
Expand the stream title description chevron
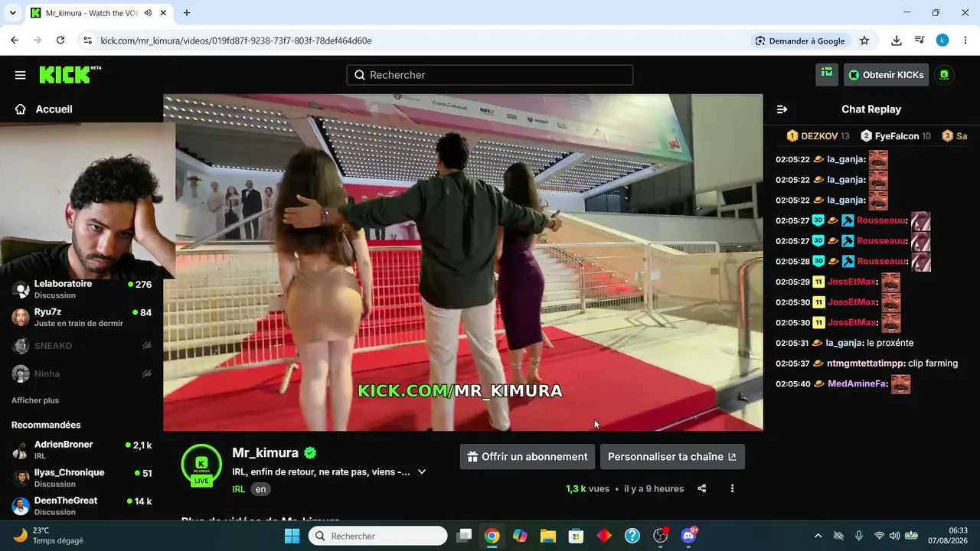[422, 472]
